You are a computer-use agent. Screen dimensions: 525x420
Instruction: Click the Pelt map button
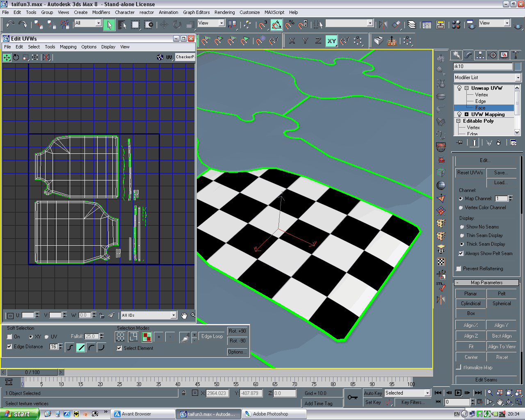coord(502,294)
